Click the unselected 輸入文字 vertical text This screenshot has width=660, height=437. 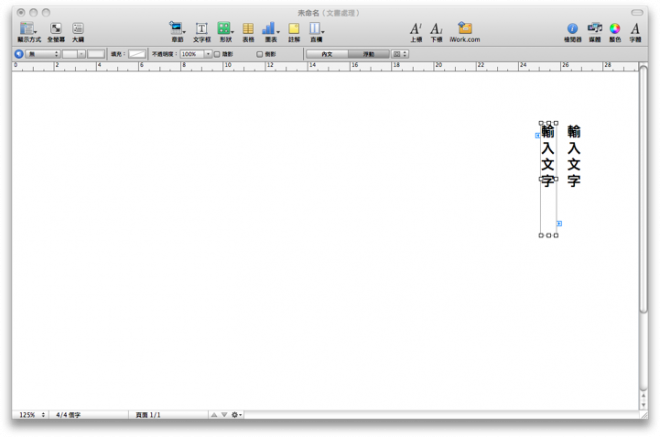click(573, 156)
